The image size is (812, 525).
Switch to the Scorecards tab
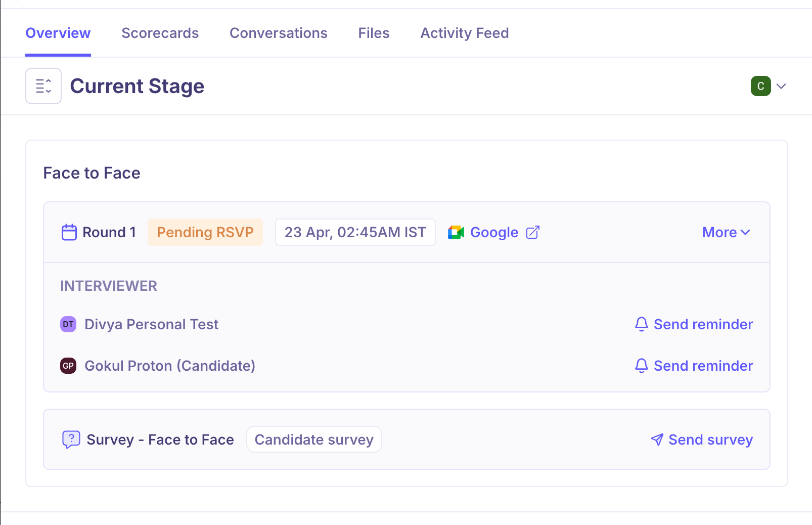(160, 33)
